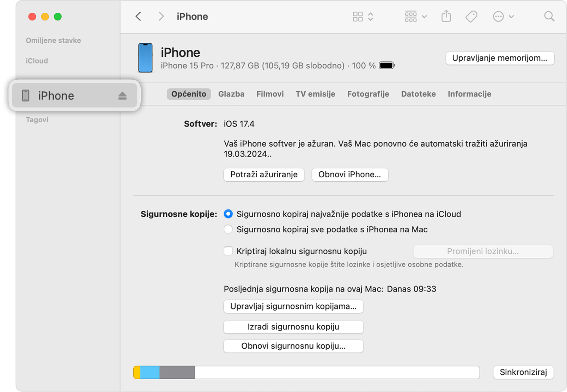Screen dimensions: 567x392
Task: Click Potraži ažuriranje button
Action: click(264, 174)
